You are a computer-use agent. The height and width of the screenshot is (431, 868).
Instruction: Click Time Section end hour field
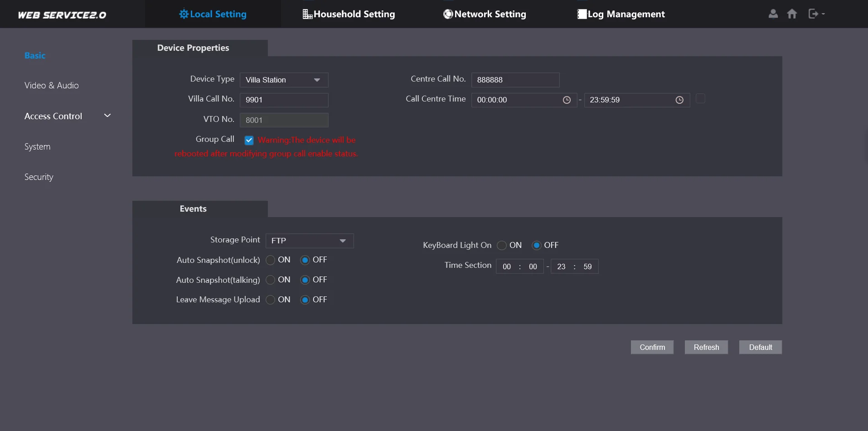[561, 267]
